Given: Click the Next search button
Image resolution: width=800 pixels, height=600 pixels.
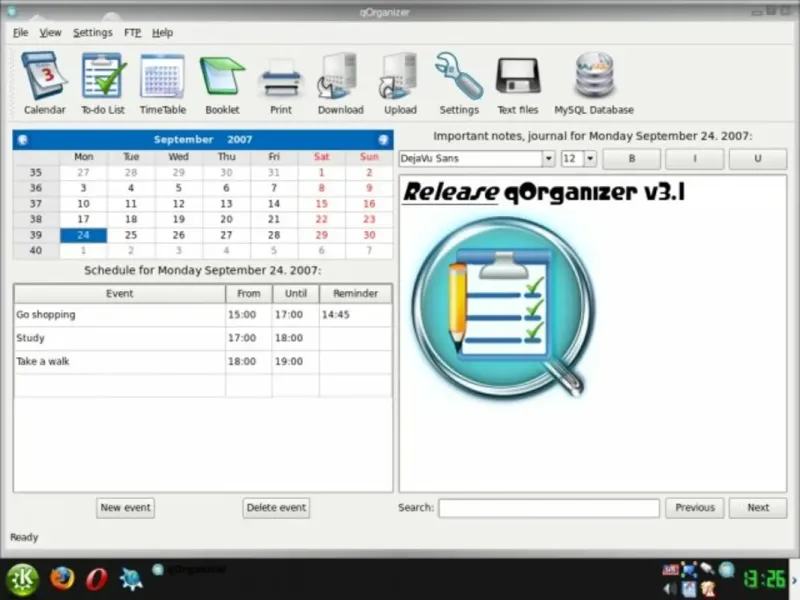Looking at the screenshot, I should tap(758, 508).
